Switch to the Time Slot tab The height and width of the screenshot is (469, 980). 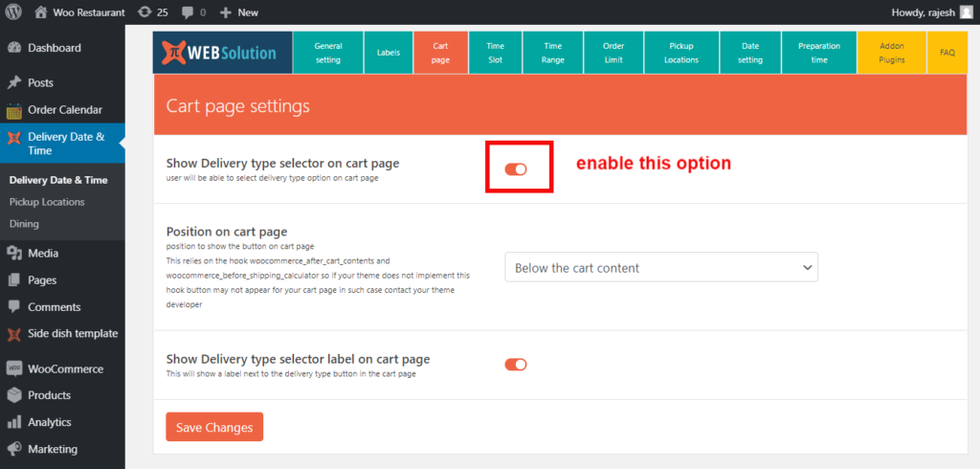tap(496, 53)
